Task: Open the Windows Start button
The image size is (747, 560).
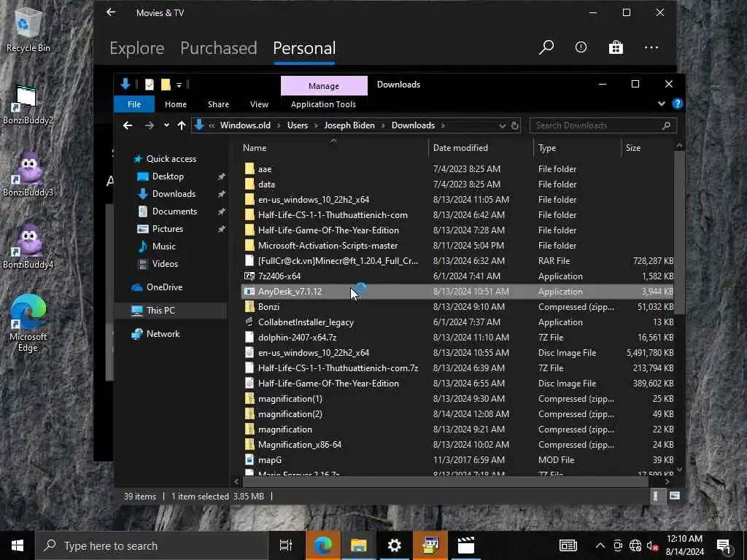Action: coord(18,545)
